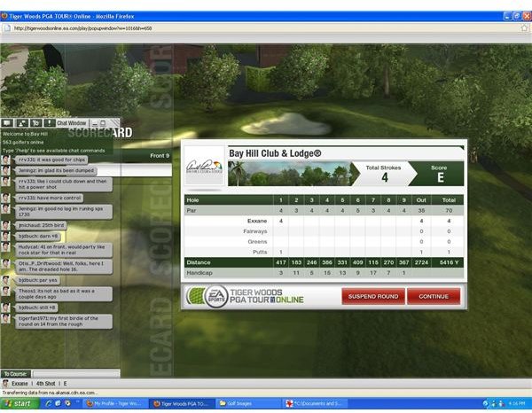
Task: Open the chat bubble icon in chat toolbar
Action: click(x=7, y=123)
